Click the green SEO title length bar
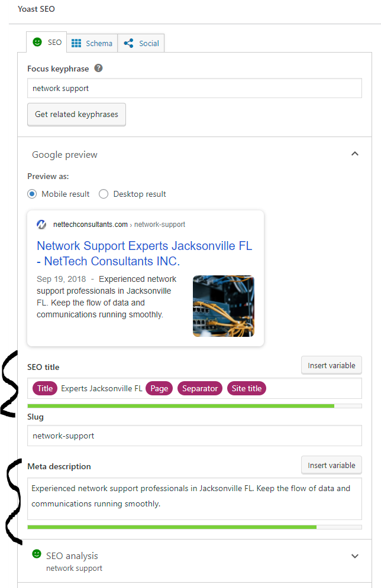Image resolution: width=381 pixels, height=588 pixels. pos(177,405)
